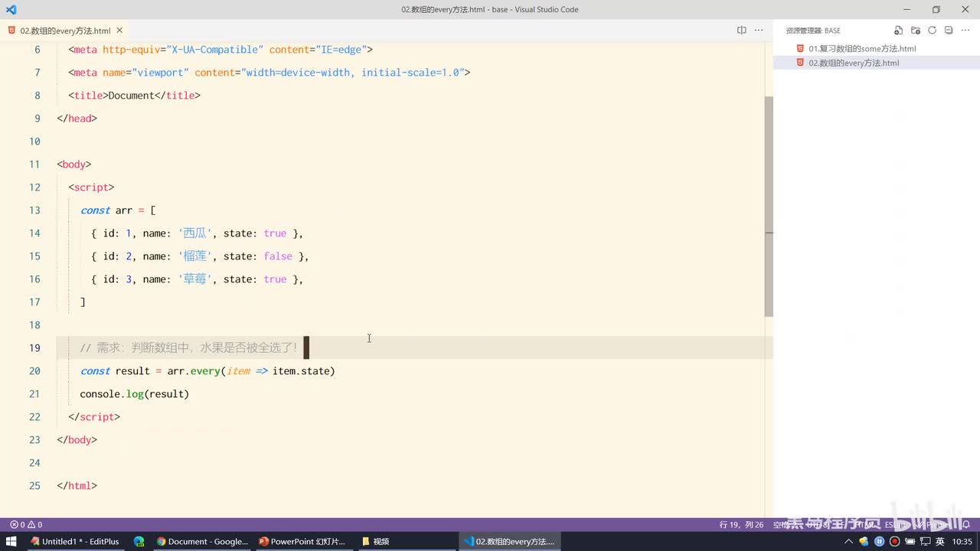Click the 'false' value on line 15

tap(278, 256)
